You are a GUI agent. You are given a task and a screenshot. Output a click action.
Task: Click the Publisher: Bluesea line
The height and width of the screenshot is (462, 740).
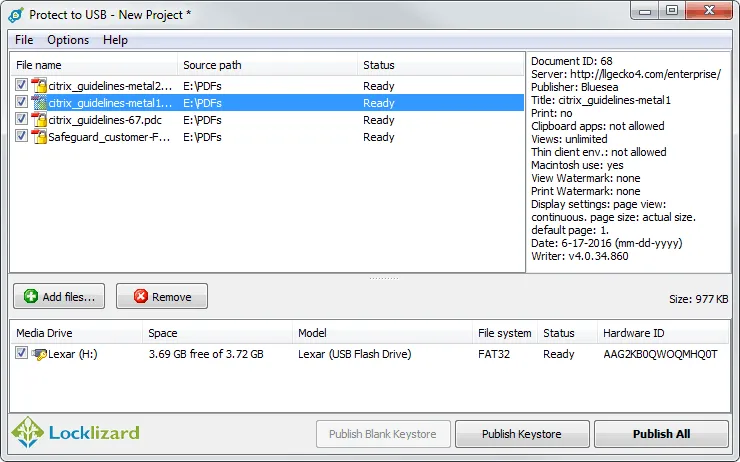click(574, 87)
